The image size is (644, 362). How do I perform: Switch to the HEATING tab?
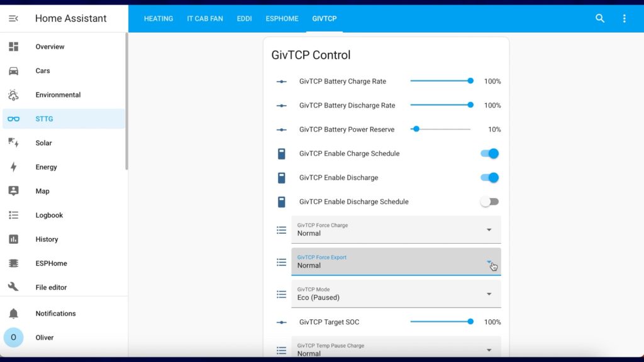tap(158, 18)
